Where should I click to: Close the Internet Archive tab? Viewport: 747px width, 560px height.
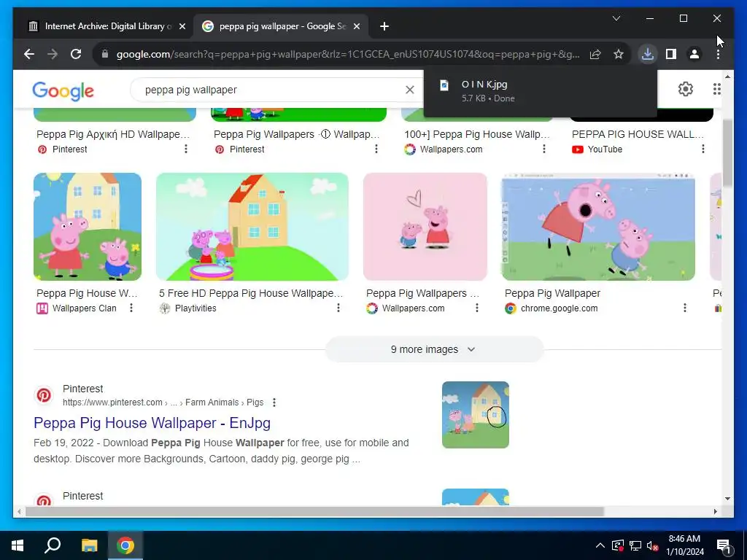point(182,27)
